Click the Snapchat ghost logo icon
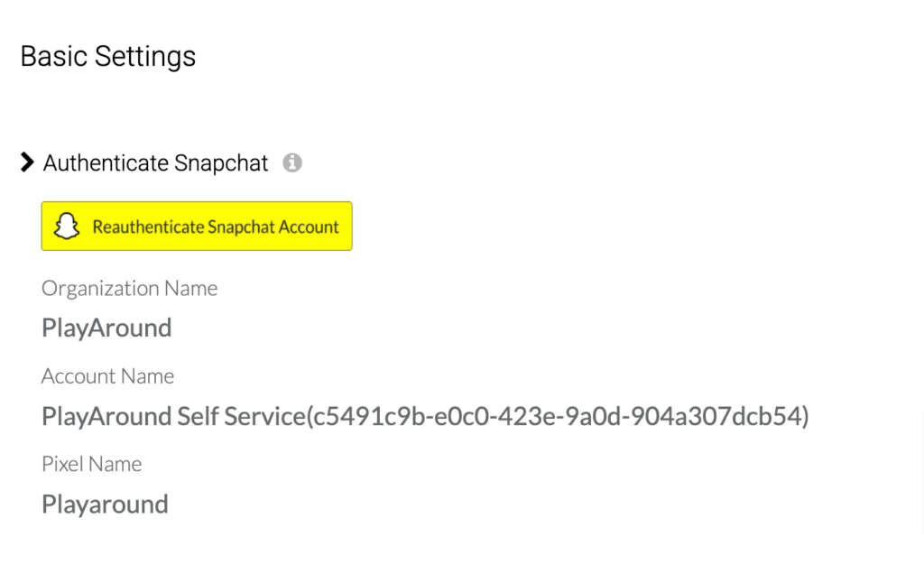 [67, 227]
